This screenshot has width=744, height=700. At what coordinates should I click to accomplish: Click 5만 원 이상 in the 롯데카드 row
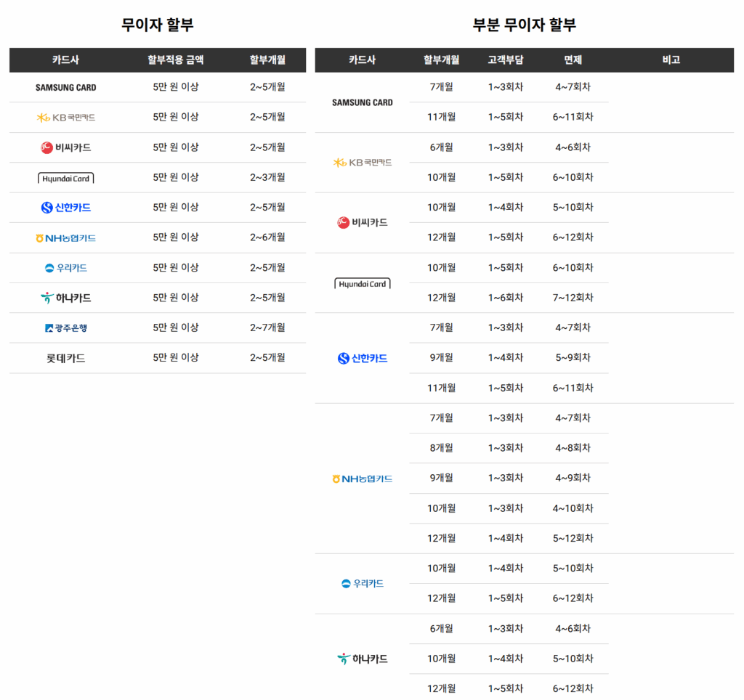point(176,357)
